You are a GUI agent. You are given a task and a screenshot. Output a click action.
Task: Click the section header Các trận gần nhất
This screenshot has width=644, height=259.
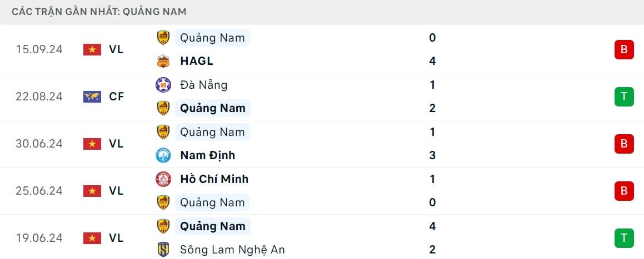click(99, 11)
